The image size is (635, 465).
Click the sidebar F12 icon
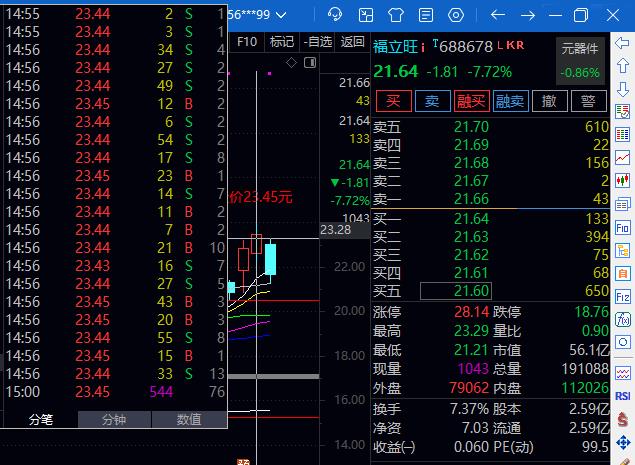622,297
